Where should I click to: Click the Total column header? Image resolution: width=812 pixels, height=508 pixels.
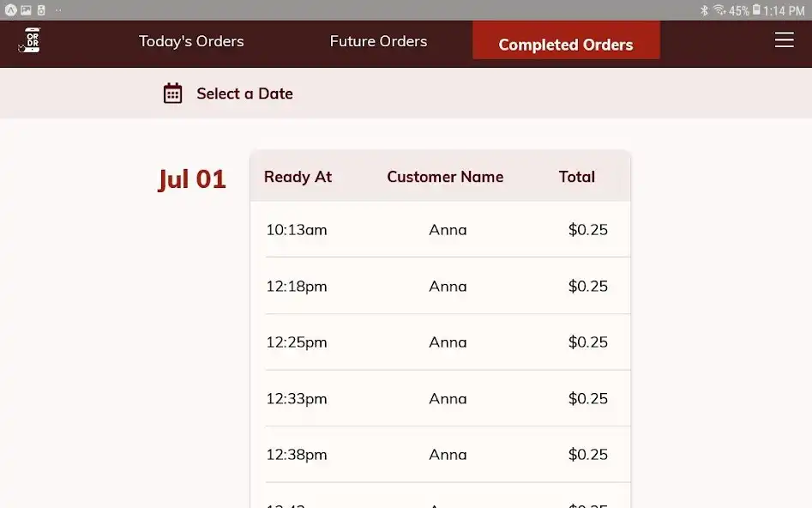[576, 177]
